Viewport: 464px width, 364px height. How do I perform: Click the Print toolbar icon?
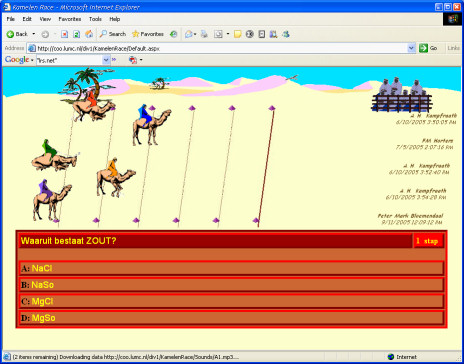tap(204, 34)
